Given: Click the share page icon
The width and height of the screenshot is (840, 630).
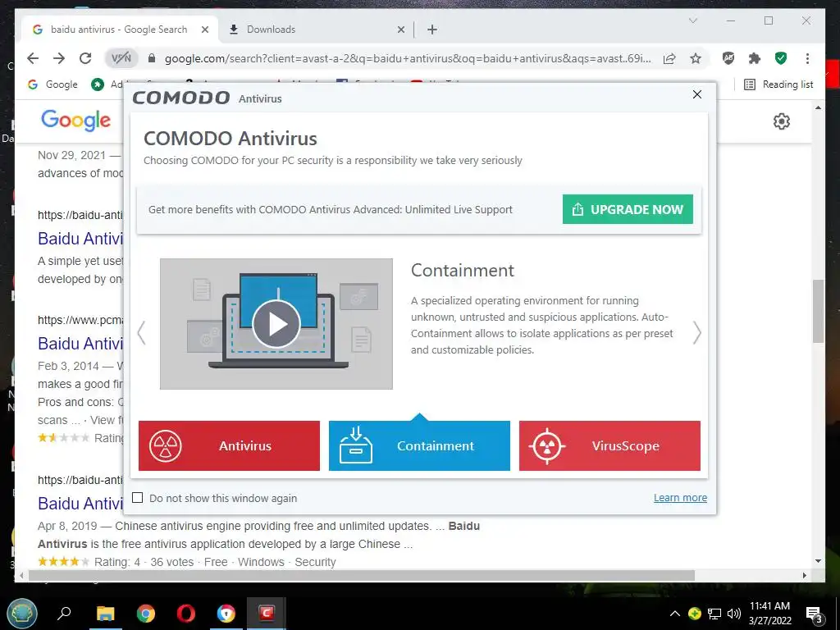Looking at the screenshot, I should click(669, 58).
